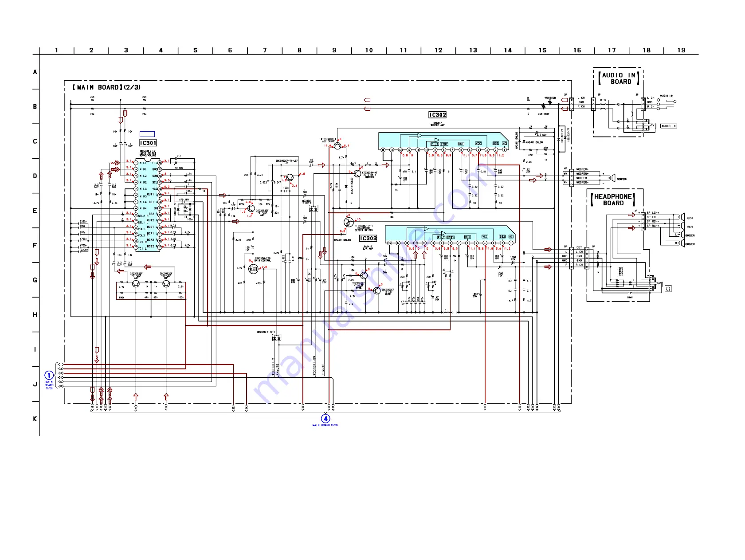
Task: Click column number 1 in grid header
Action: pos(57,50)
